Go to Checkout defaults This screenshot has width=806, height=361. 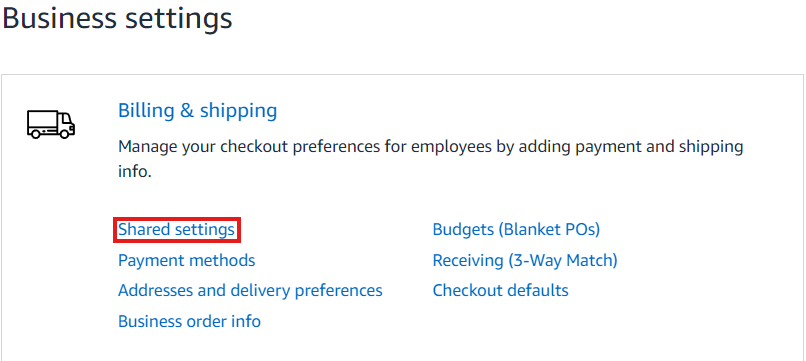click(500, 291)
